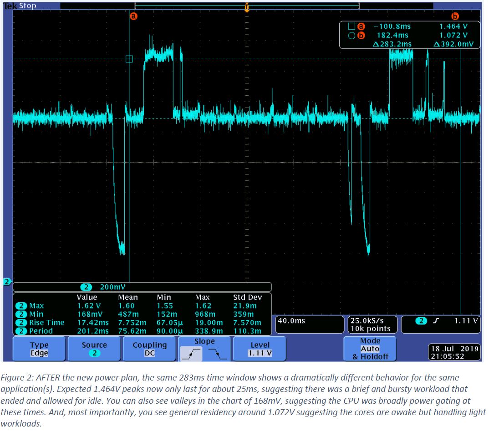
Task: Click the trigger readout 1.11 V value
Action: (466, 321)
